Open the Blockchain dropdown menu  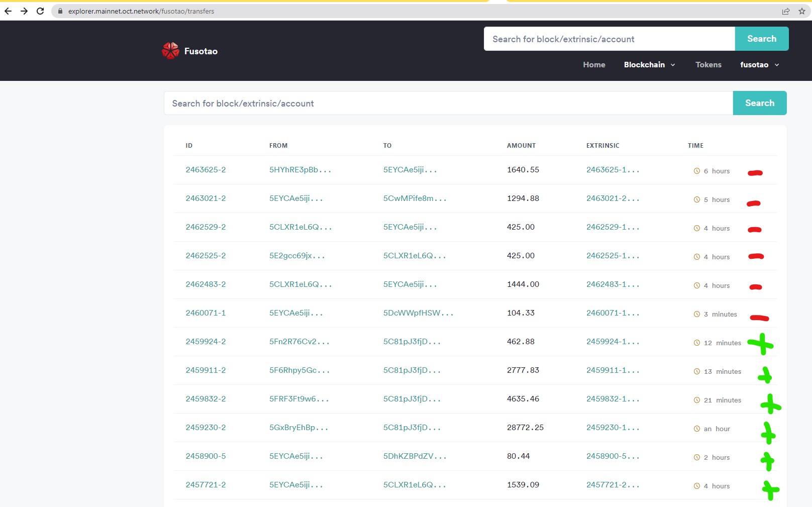pyautogui.click(x=644, y=64)
